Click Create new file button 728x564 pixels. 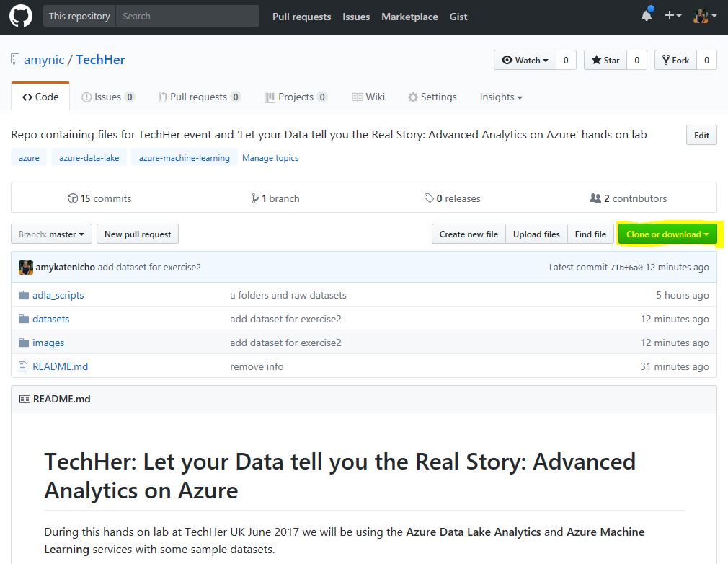pos(469,234)
